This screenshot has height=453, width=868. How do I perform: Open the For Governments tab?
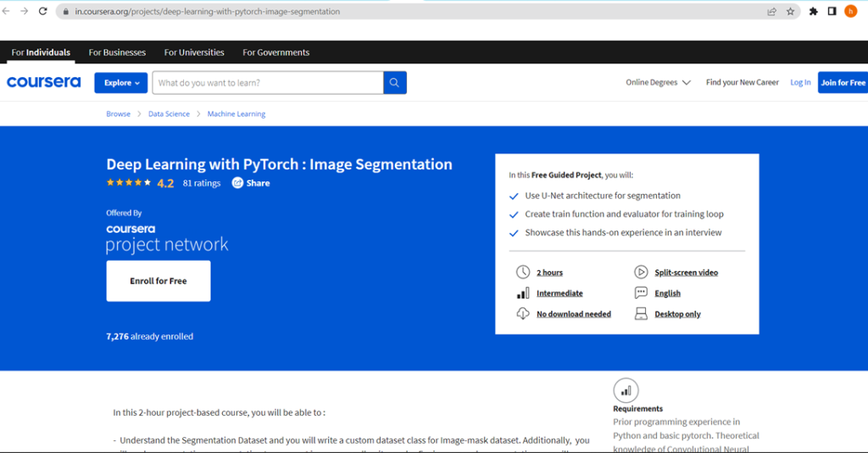point(275,52)
